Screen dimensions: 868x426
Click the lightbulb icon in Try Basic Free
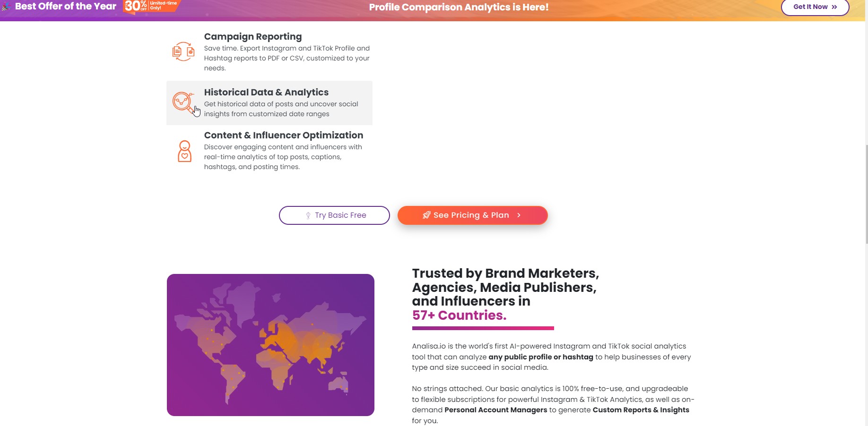point(308,215)
